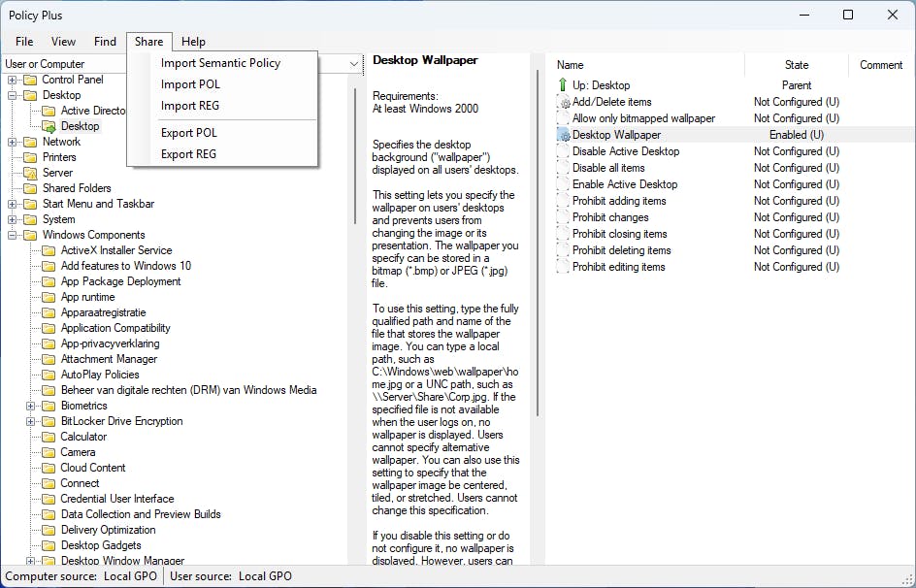916x588 pixels.
Task: Click the Cloud Content folder icon
Action: (49, 469)
